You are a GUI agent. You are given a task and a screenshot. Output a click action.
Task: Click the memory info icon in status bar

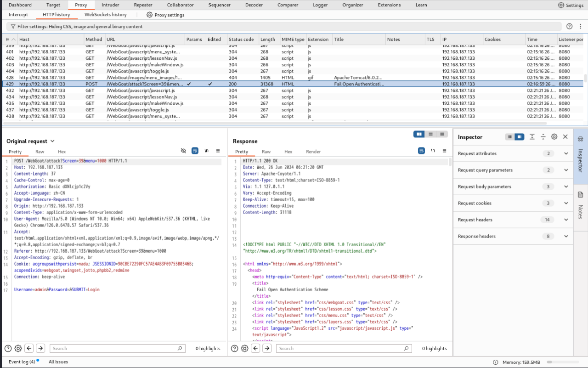point(495,362)
